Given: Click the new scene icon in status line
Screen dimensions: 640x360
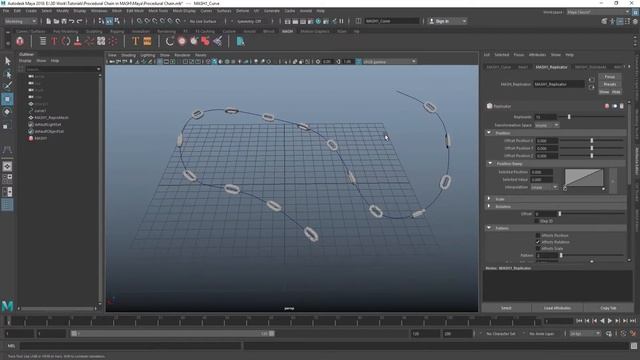Looking at the screenshot, I should tap(48, 21).
